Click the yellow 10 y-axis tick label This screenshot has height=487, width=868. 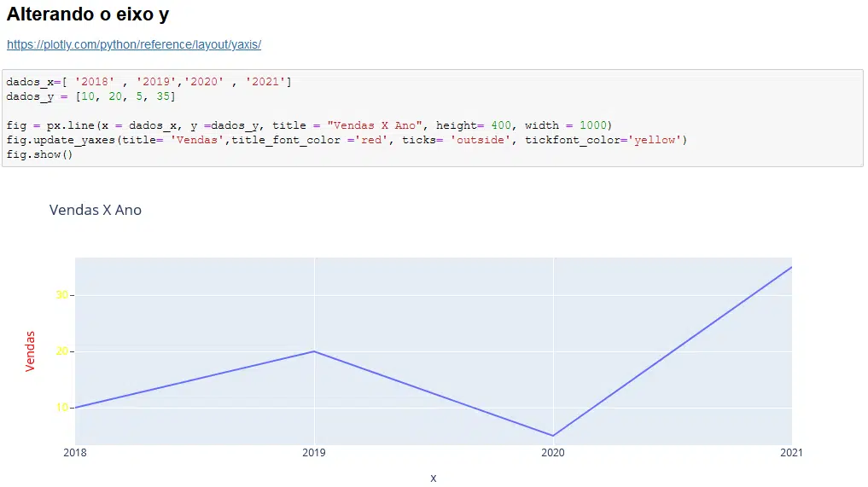61,408
